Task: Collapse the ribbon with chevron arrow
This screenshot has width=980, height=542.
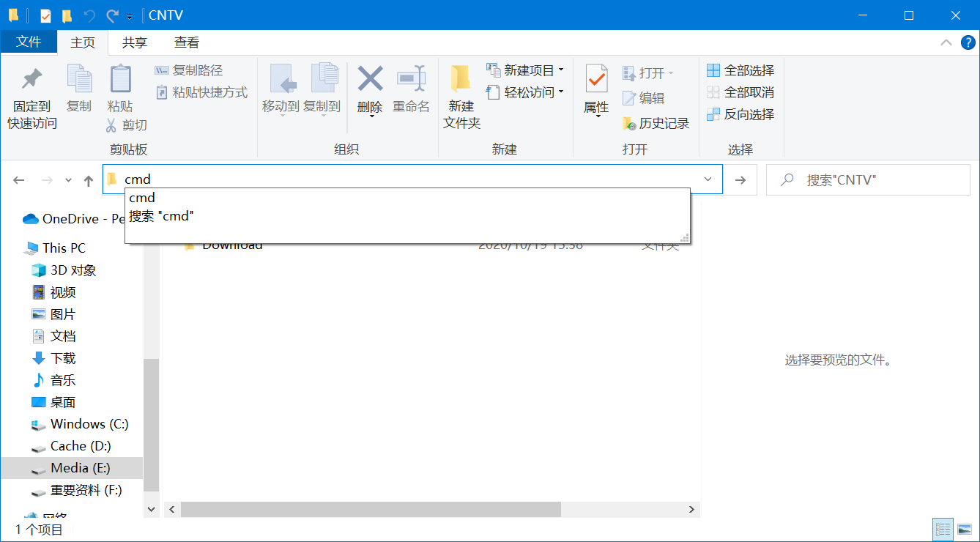Action: pyautogui.click(x=946, y=42)
